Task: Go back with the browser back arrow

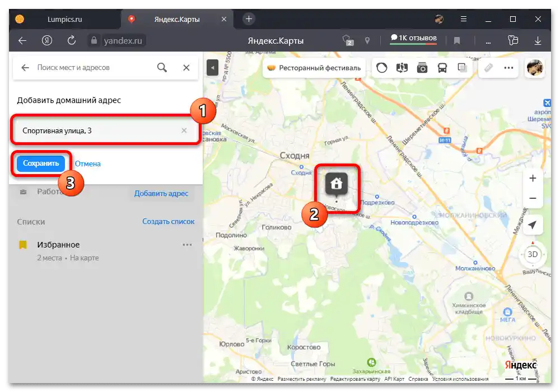Action: [22, 41]
